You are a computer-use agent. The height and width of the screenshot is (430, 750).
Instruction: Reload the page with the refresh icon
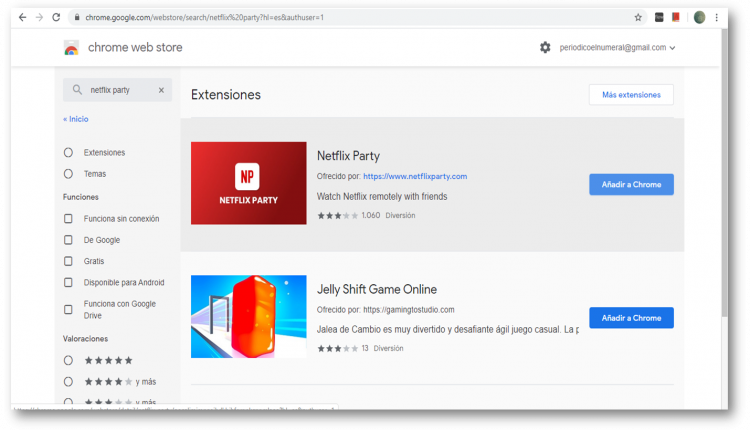point(55,17)
